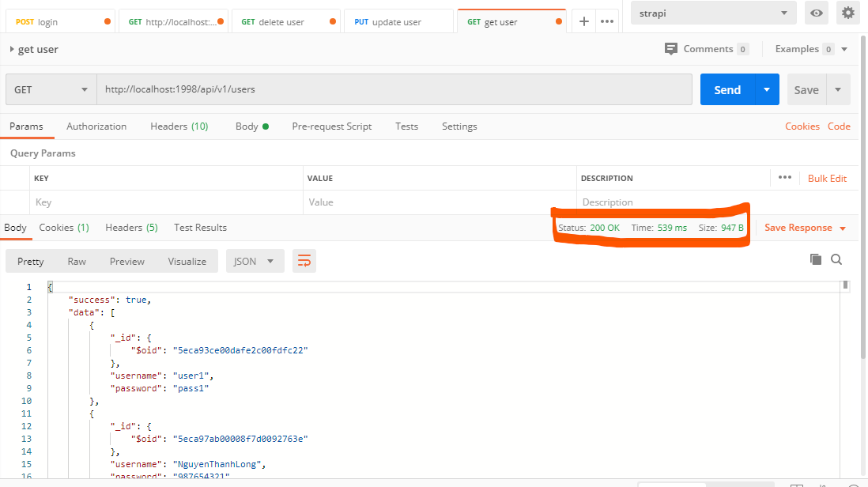Click the request URL field

click(x=394, y=89)
